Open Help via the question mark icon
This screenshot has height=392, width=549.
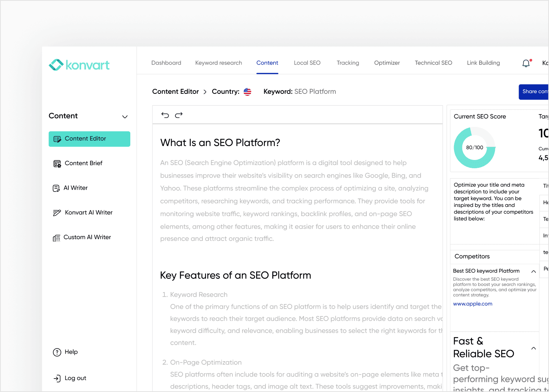click(x=57, y=352)
